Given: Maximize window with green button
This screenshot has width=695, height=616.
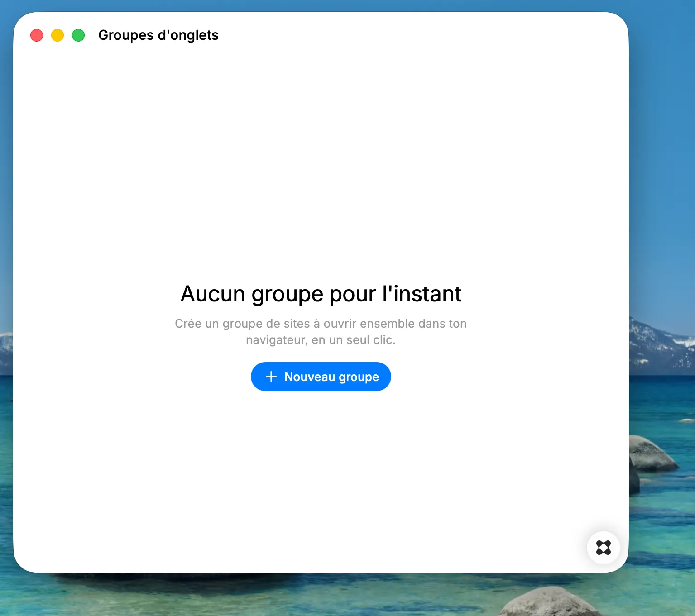Looking at the screenshot, I should 78,35.
